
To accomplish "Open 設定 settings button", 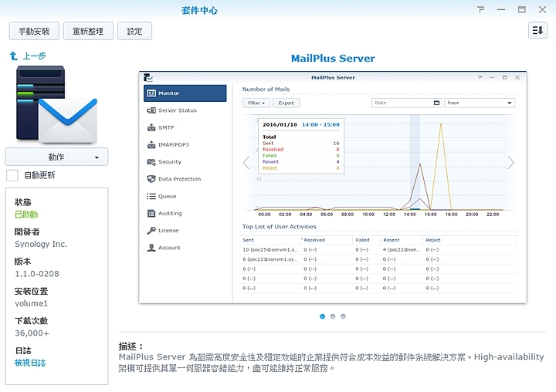I will (x=135, y=31).
